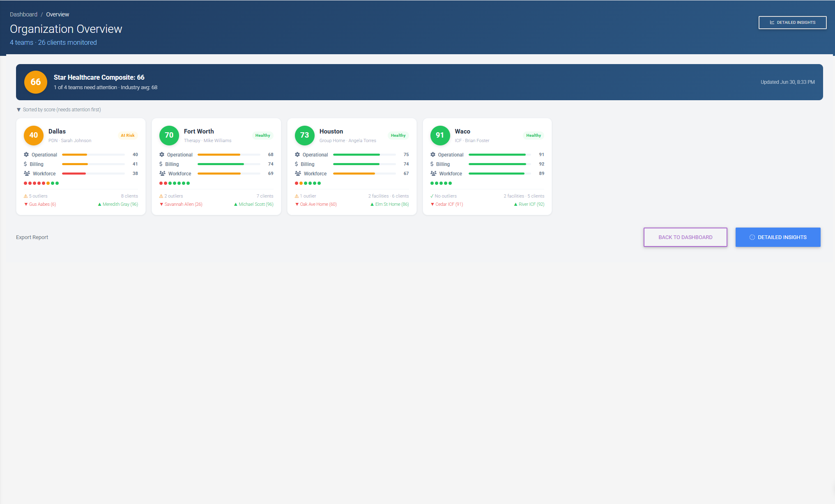Screen dimensions: 835x504
Task: Click the Dallas Operational gear icon
Action: click(x=26, y=155)
